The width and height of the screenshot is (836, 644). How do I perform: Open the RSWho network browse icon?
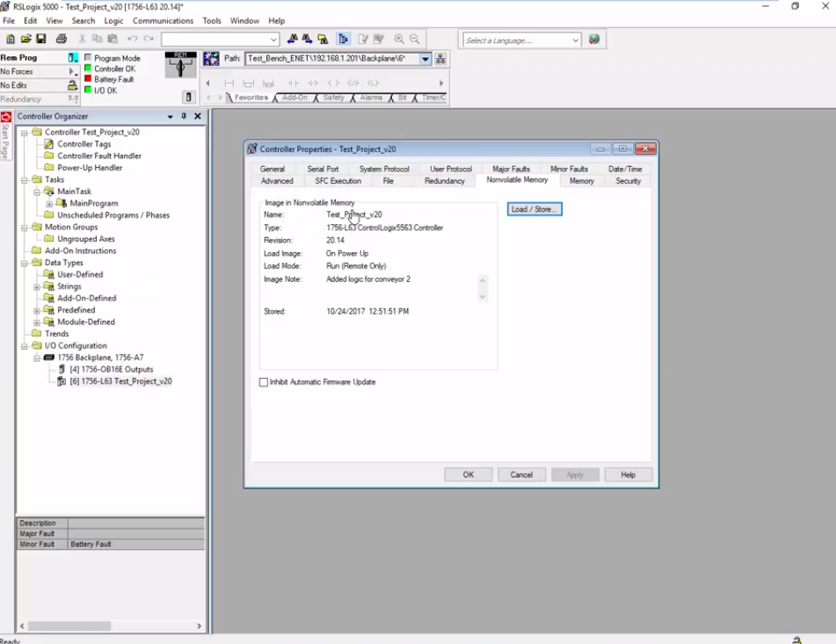coord(440,59)
